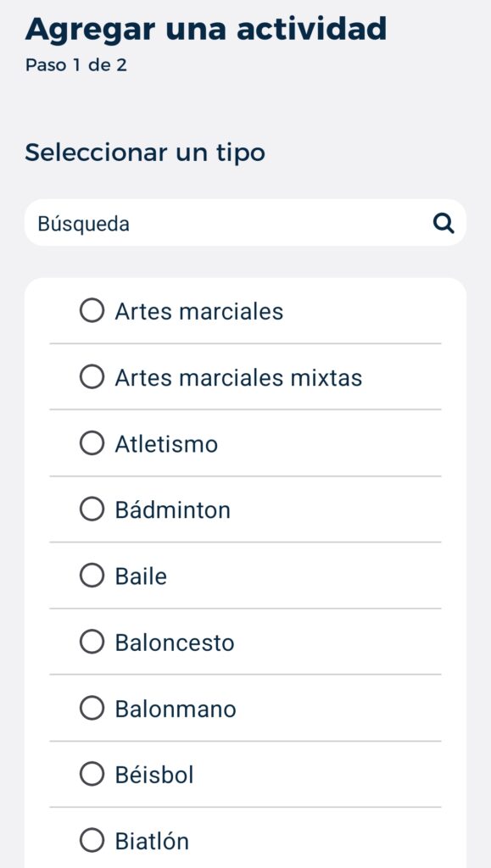Choose the Baloncesto radio button
491x868 pixels.
click(92, 643)
